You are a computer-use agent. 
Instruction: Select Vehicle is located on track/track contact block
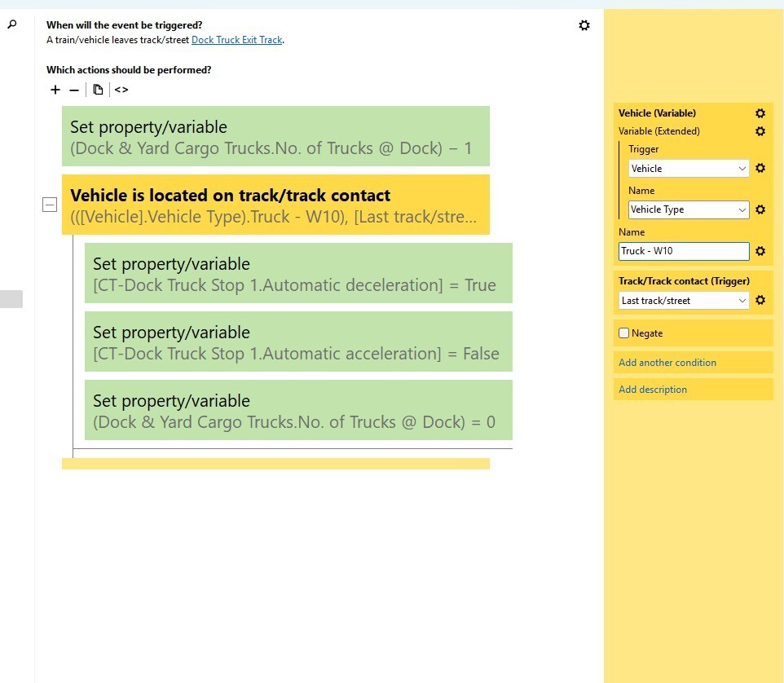pos(275,205)
